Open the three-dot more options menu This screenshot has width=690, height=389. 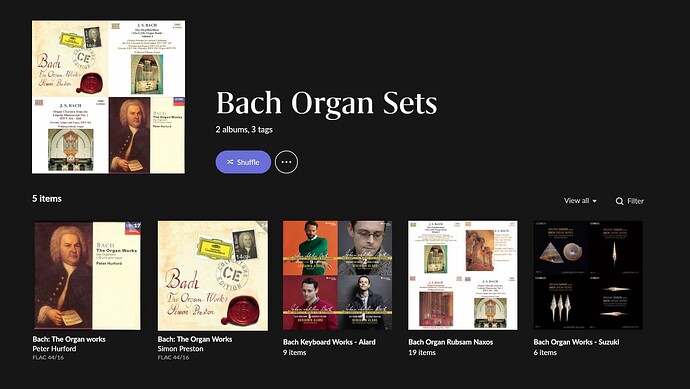286,162
